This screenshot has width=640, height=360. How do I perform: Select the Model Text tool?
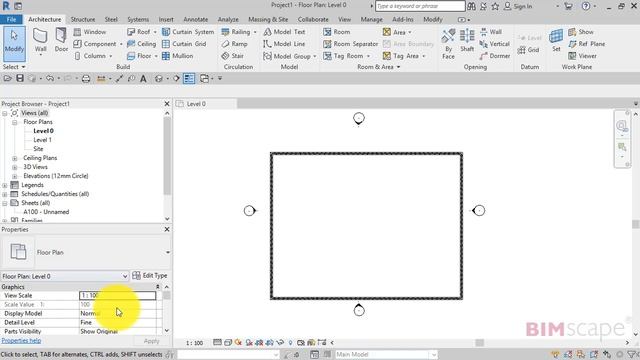284,32
